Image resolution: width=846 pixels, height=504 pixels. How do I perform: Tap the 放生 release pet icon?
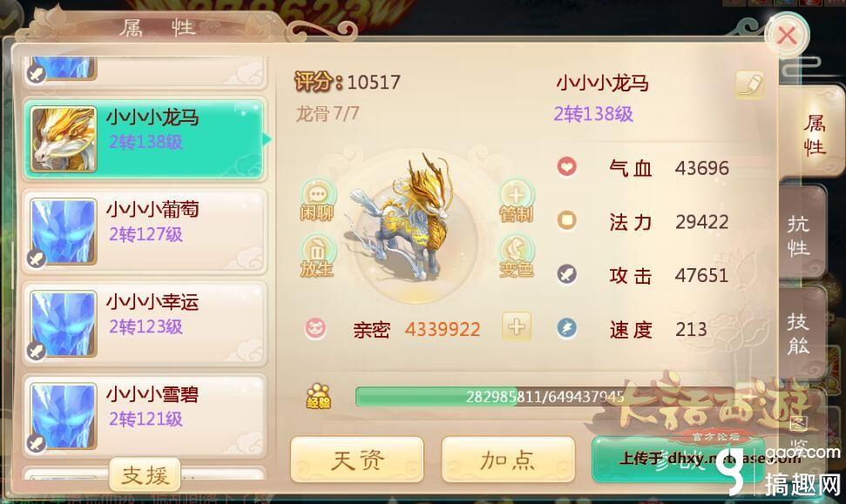coord(317,256)
